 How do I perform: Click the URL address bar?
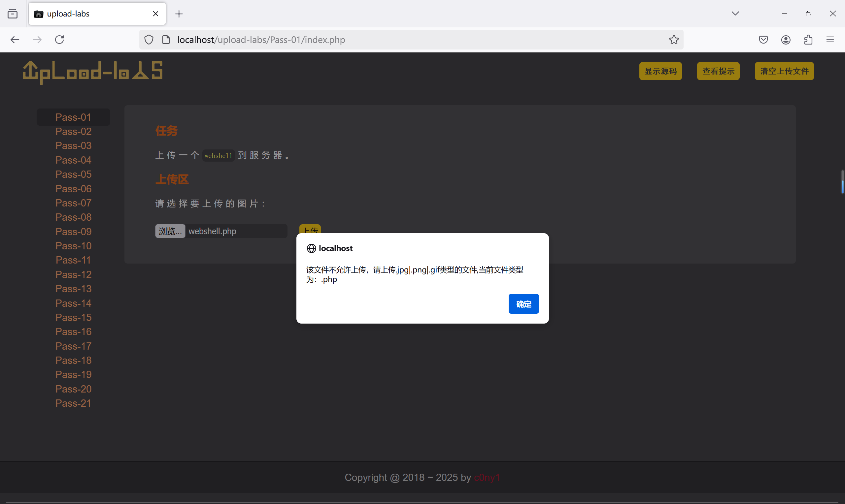click(x=408, y=40)
